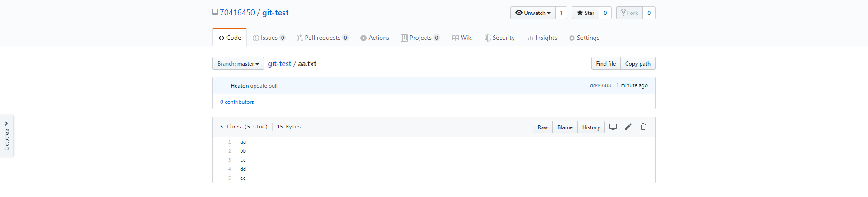Click the Copy path button
The image size is (868, 197).
pos(638,64)
